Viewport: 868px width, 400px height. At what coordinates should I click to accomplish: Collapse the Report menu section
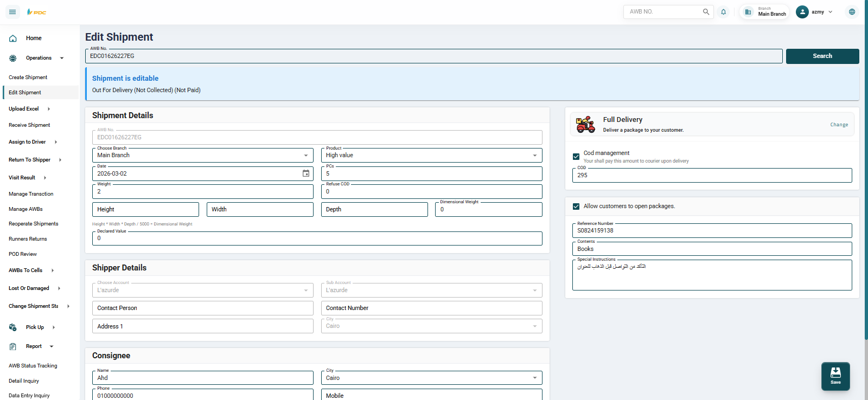(x=52, y=346)
